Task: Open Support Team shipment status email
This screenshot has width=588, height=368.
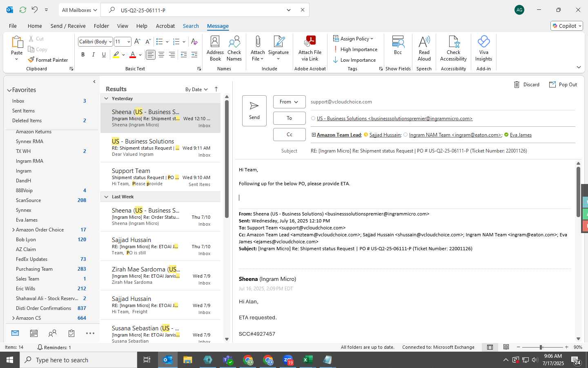Action: click(160, 177)
